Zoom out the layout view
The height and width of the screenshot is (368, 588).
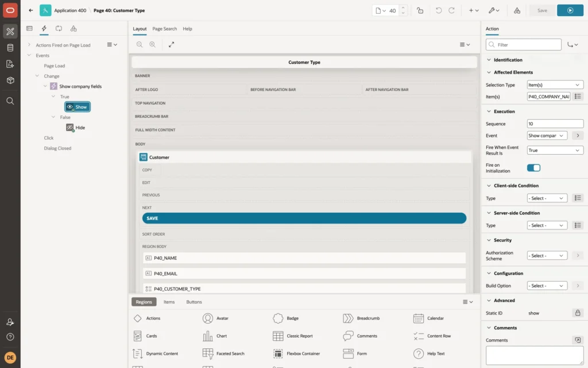(140, 44)
